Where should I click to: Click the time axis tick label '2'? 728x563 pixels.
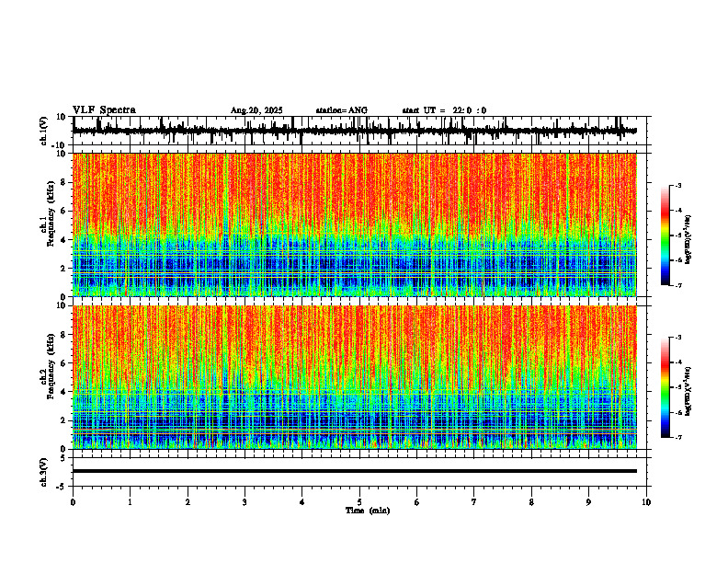(x=188, y=502)
